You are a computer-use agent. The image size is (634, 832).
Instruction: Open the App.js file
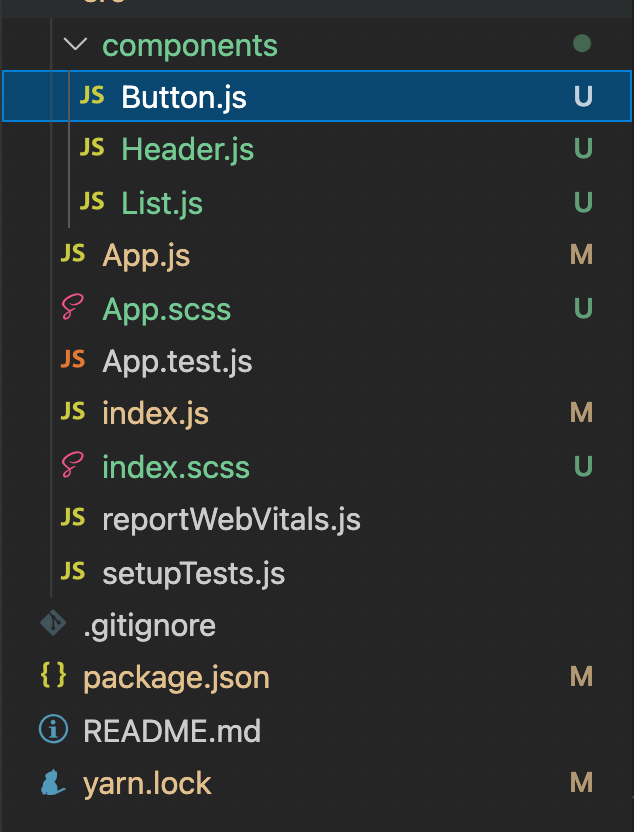coord(146,256)
